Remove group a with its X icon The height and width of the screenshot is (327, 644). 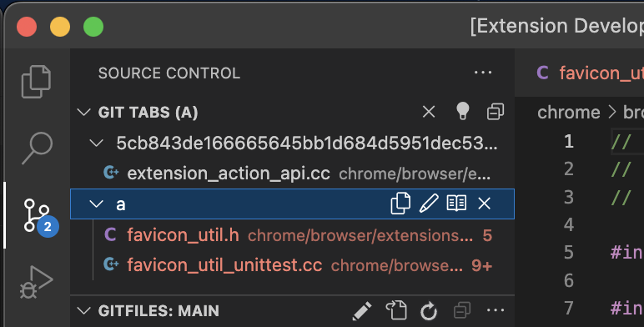click(484, 204)
